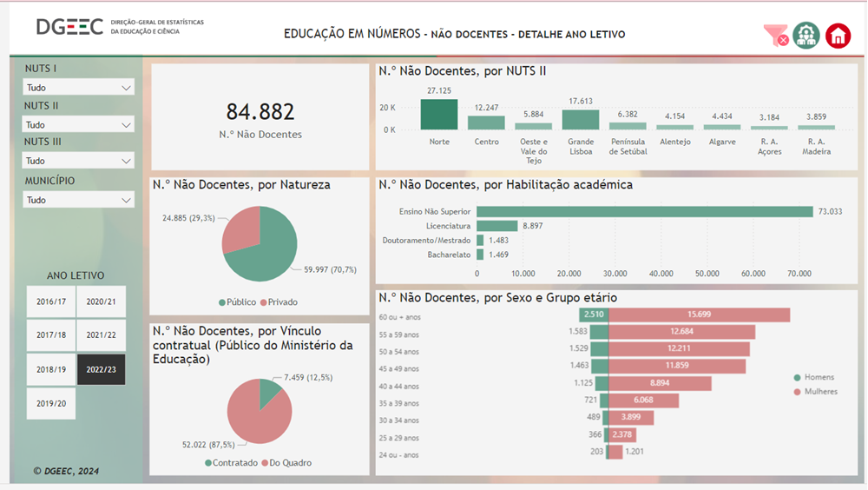Toggle the 2020/21 school year tile

click(101, 301)
